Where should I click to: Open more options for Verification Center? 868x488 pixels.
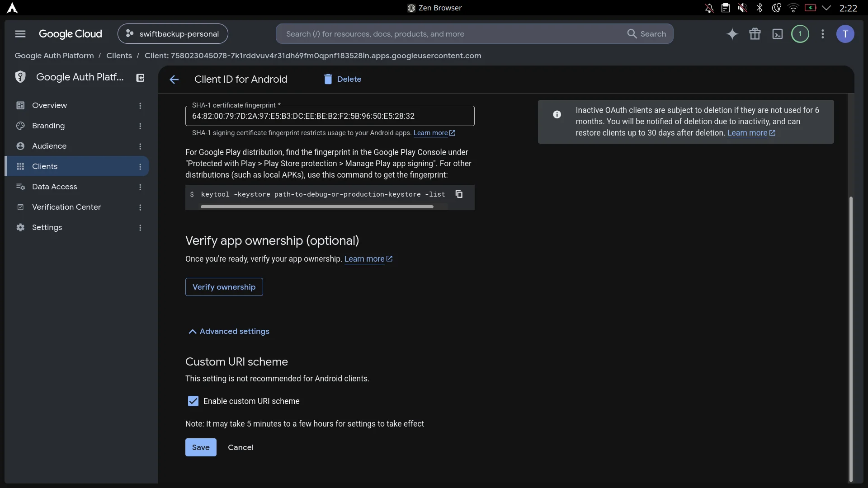[x=140, y=207]
